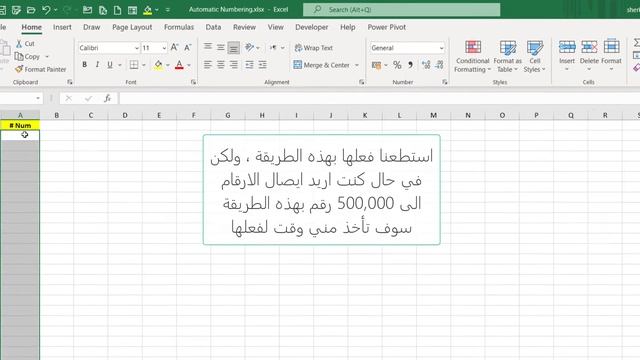
Task: Toggle Align Left
Action: click(208, 64)
